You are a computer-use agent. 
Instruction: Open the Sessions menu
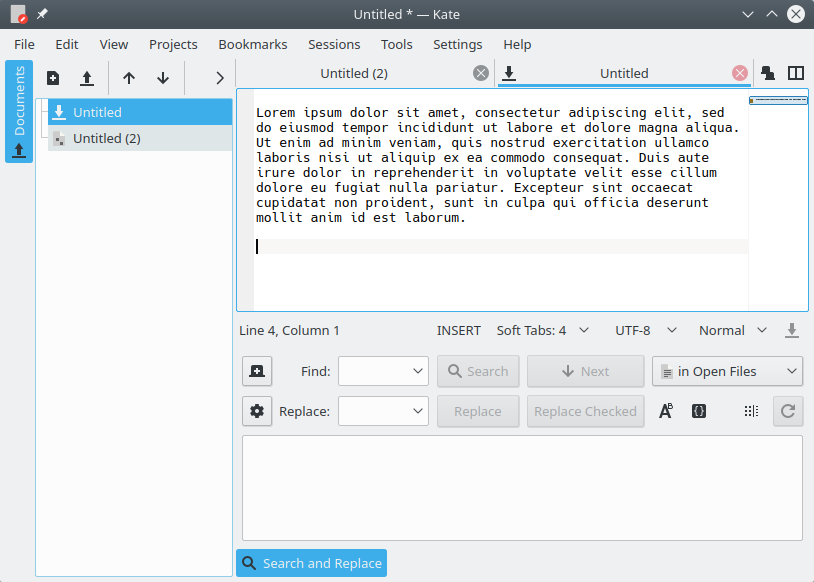[x=334, y=45]
